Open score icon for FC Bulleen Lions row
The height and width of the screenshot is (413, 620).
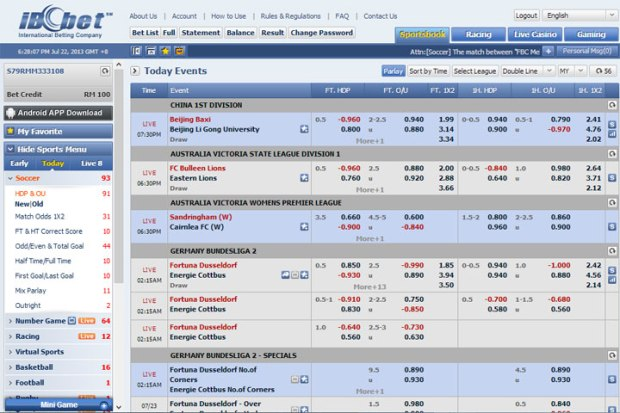coord(612,178)
